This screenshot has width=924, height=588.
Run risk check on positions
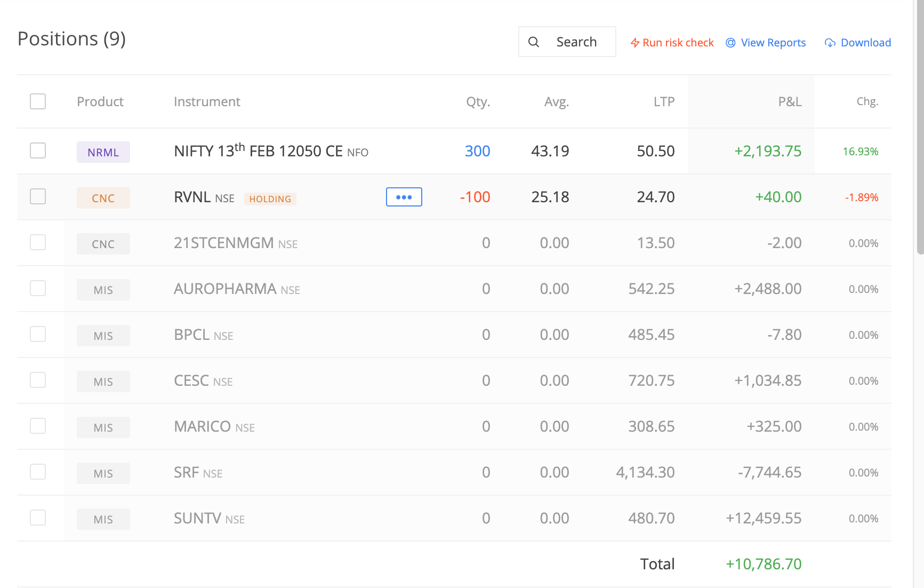coord(672,43)
